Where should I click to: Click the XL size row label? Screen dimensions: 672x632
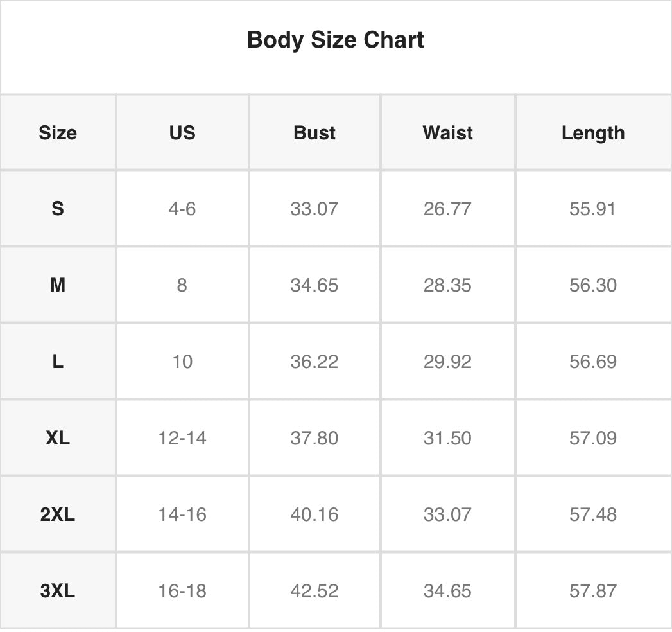pos(58,438)
